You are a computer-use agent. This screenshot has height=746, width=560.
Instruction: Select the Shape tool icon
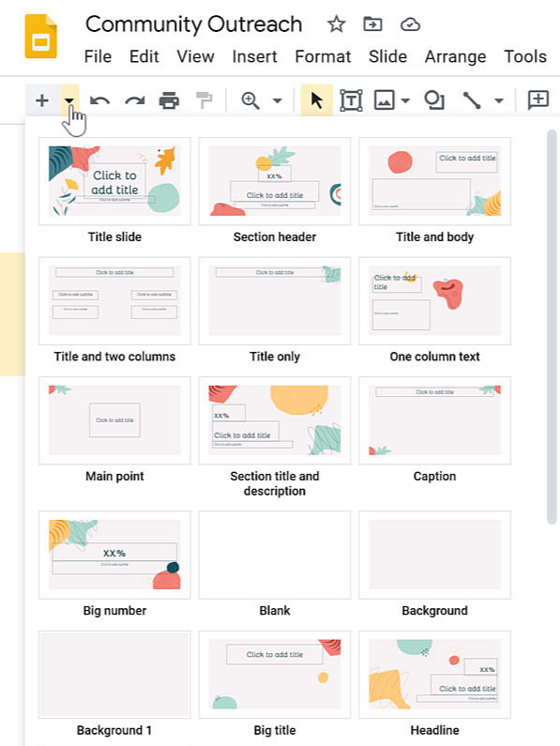pos(434,100)
